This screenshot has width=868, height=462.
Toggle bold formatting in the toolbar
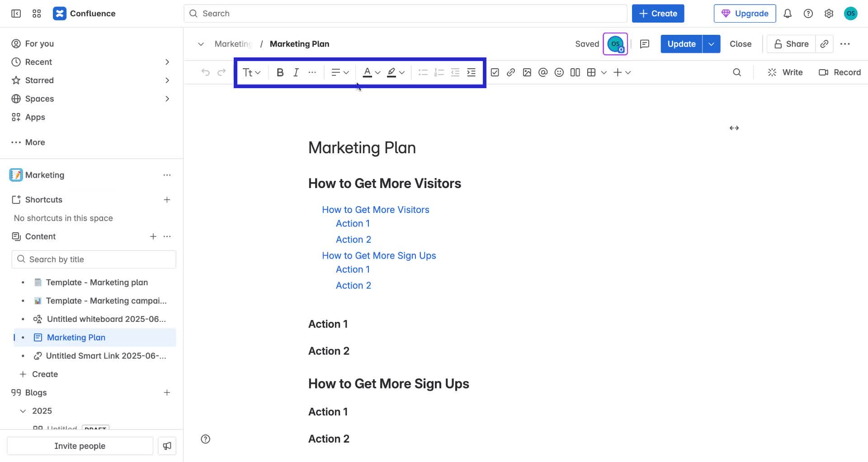coord(280,72)
